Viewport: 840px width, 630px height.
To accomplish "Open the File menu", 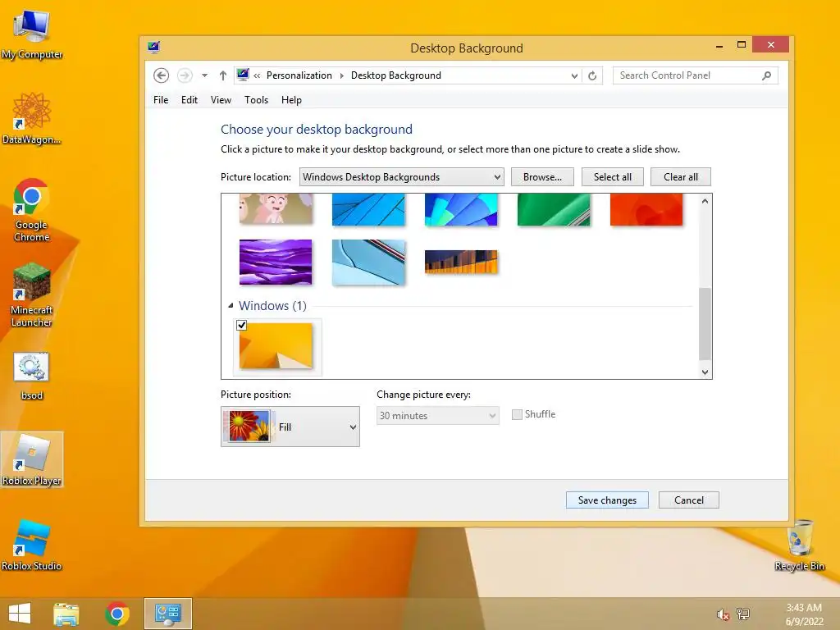I will click(161, 100).
